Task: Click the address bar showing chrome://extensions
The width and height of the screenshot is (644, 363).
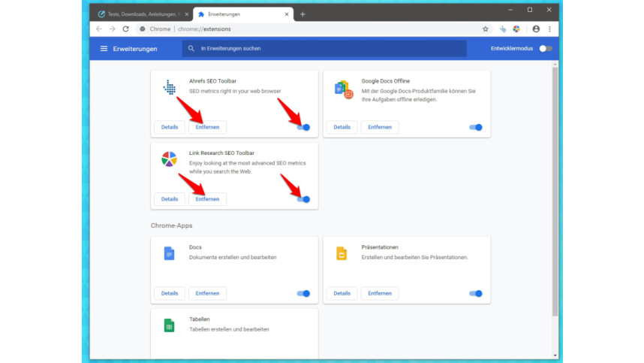Action: tap(312, 29)
